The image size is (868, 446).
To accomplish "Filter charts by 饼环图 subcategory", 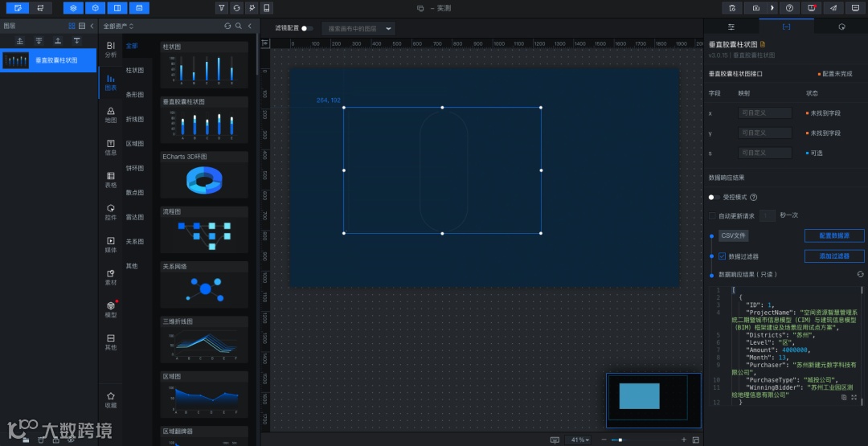I will pyautogui.click(x=134, y=168).
